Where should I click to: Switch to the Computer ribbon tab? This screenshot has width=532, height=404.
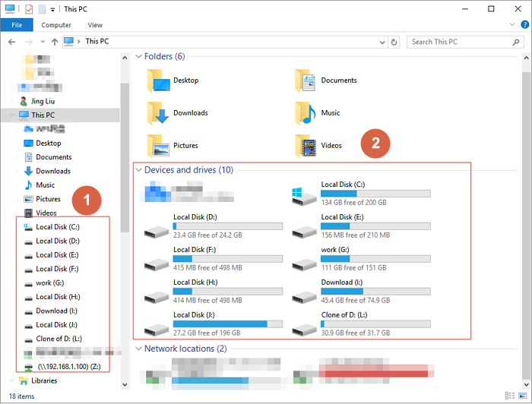(x=56, y=25)
